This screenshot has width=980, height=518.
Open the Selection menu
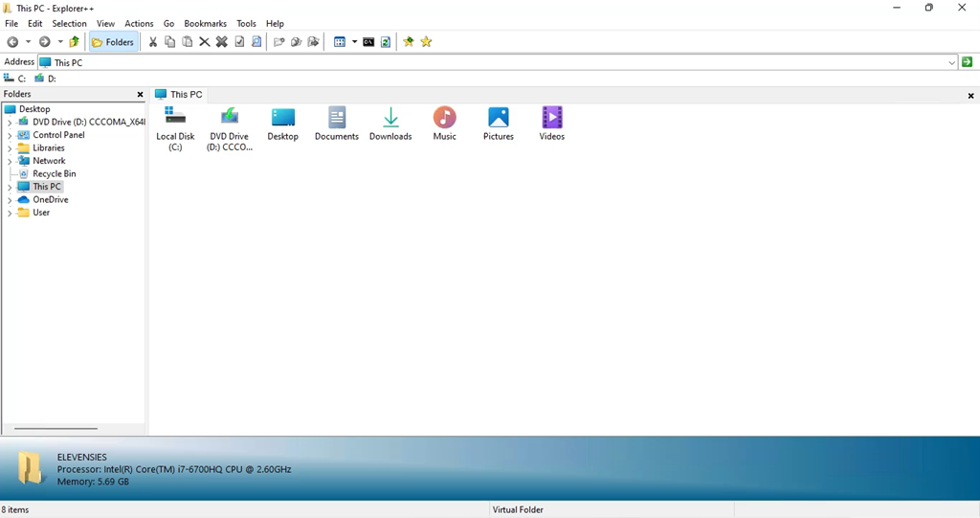point(69,23)
